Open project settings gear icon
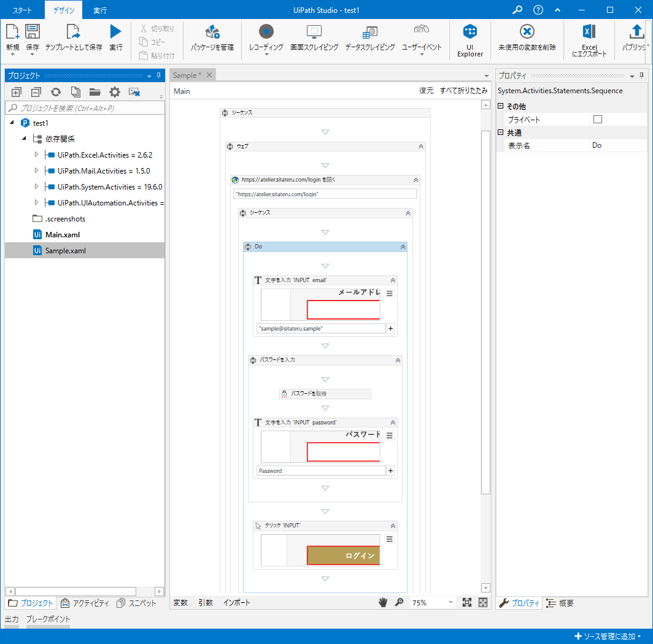The image size is (653, 644). pos(115,92)
